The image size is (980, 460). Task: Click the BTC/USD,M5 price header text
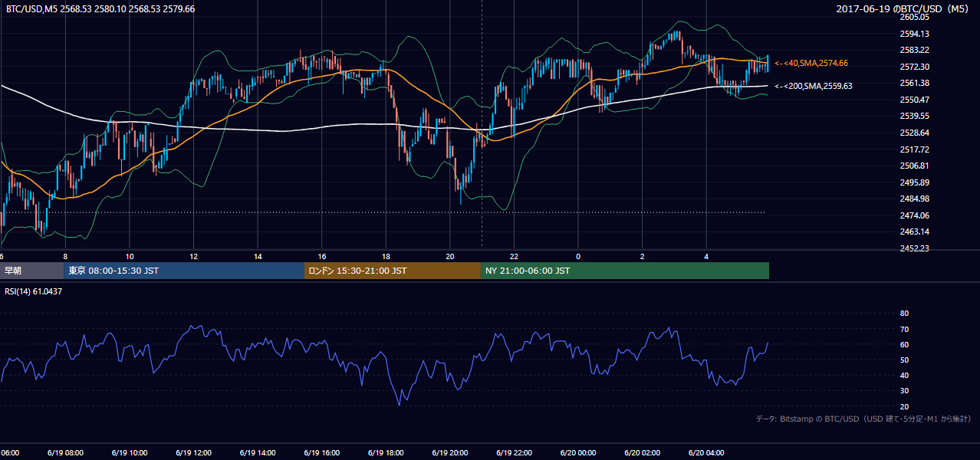tap(100, 9)
